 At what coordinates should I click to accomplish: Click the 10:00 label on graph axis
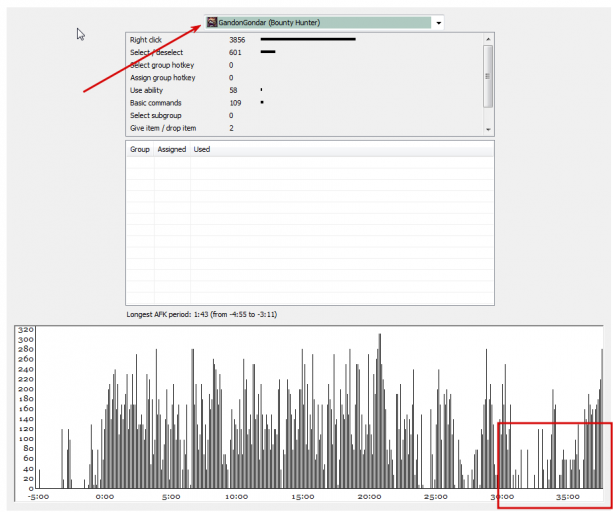237,497
